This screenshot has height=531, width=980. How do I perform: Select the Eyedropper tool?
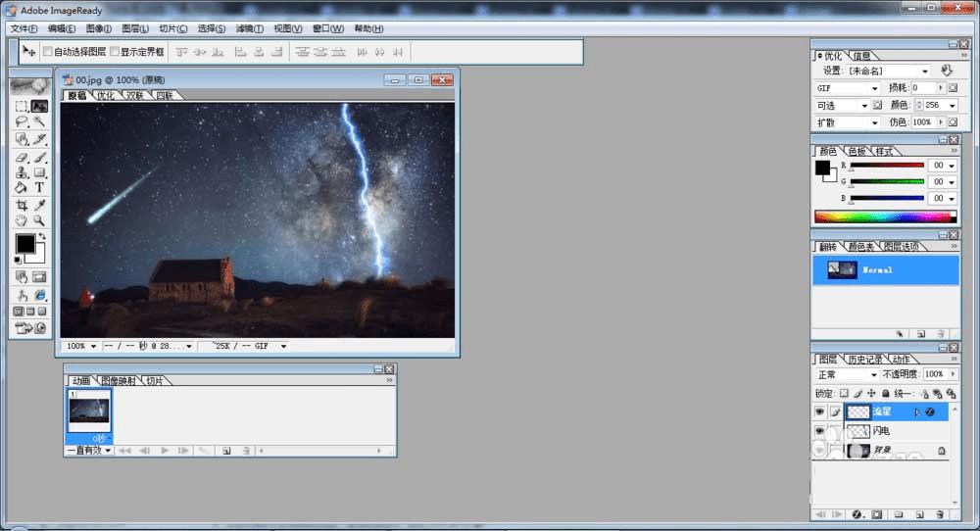pos(39,205)
